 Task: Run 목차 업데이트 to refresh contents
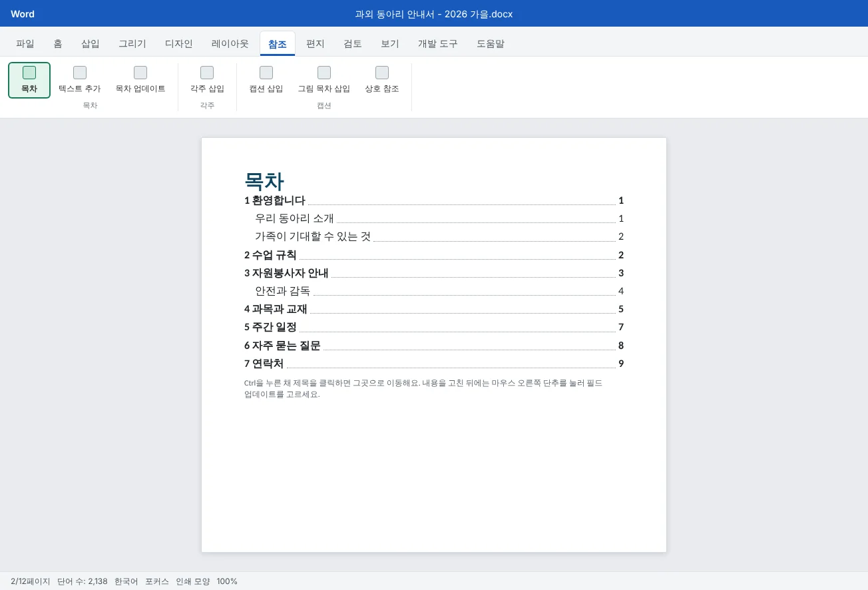tap(140, 80)
